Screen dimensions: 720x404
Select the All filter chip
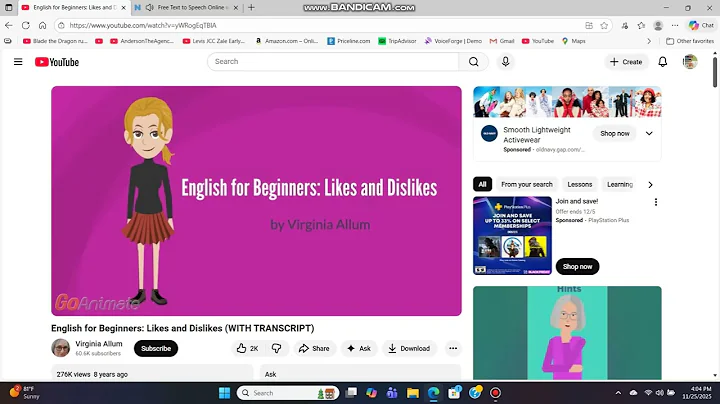[482, 184]
